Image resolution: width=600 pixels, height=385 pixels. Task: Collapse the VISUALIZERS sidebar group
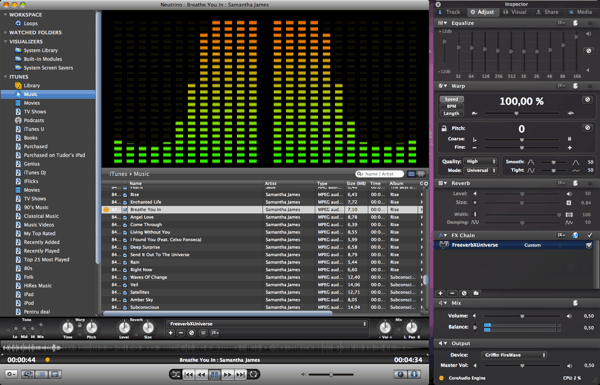[5, 41]
